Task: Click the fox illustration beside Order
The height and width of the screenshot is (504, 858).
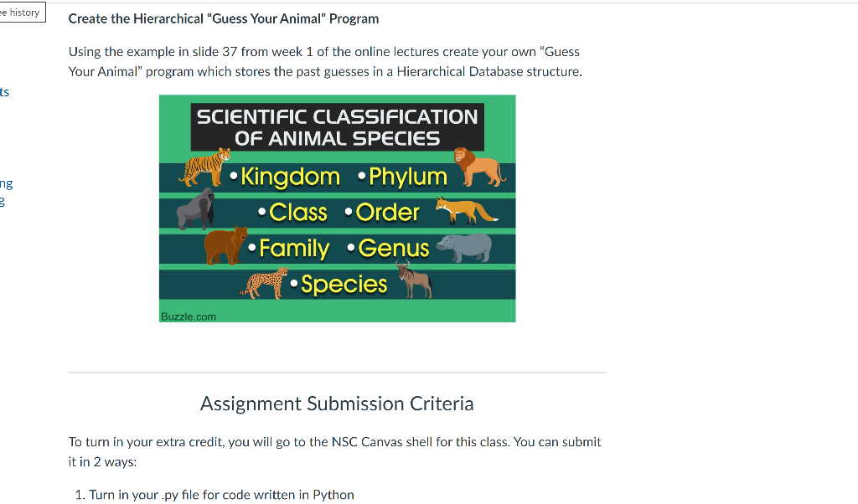Action: [463, 211]
